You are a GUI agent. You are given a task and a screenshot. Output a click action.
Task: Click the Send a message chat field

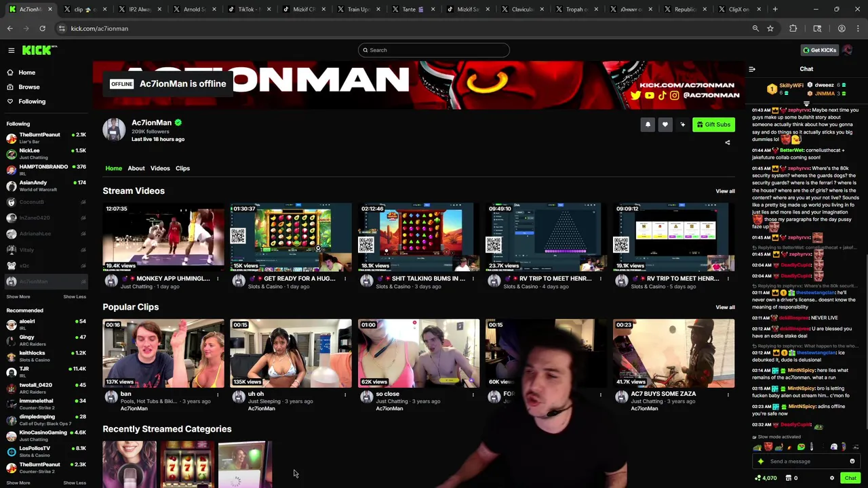806,462
